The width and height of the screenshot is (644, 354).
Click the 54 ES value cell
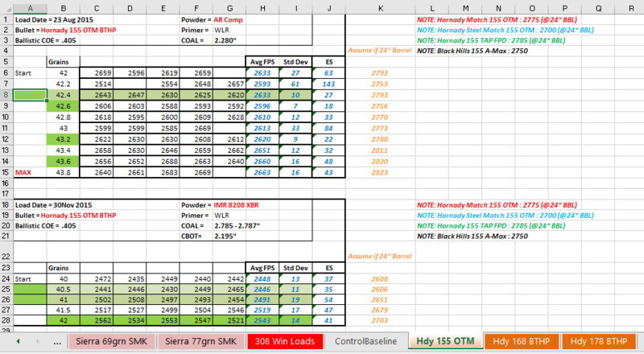[328, 300]
